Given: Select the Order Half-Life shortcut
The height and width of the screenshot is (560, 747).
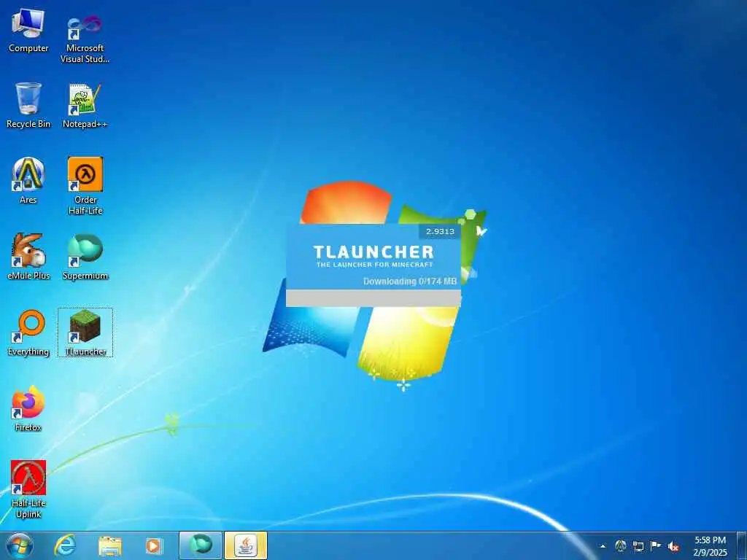Looking at the screenshot, I should 85,186.
